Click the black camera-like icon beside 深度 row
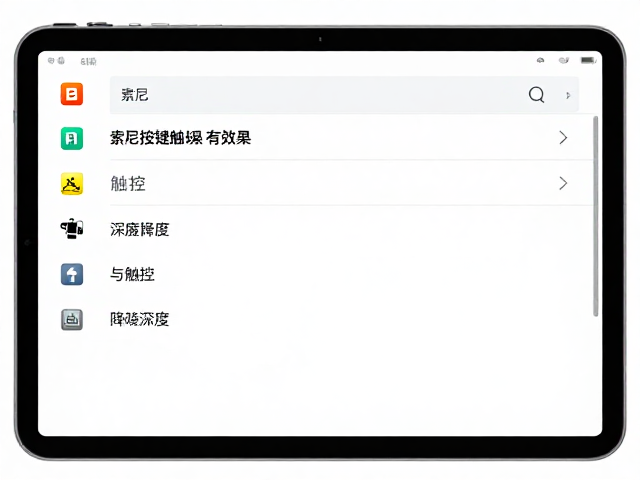Viewport: 640px width, 480px height. tap(72, 229)
